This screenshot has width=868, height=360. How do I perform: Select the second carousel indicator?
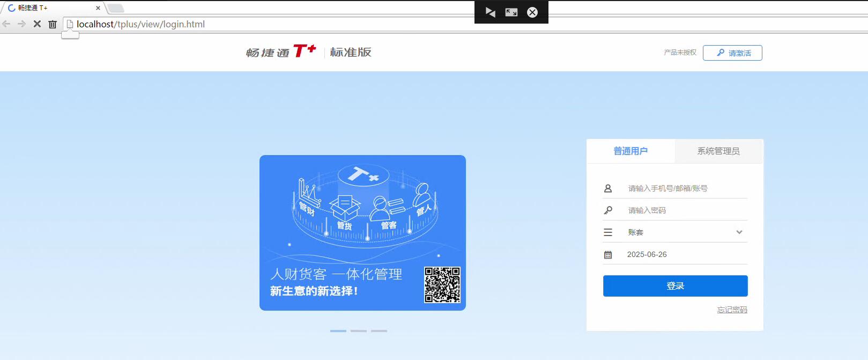pos(359,331)
